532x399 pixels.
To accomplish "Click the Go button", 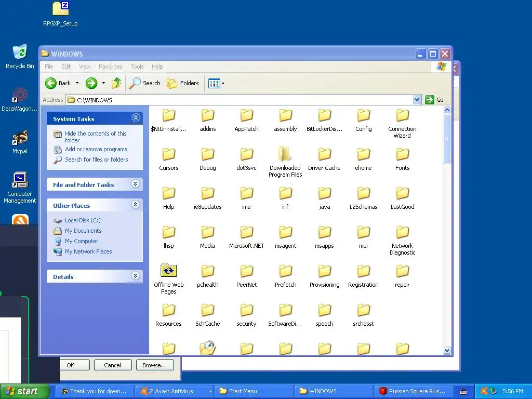I will pyautogui.click(x=434, y=100).
